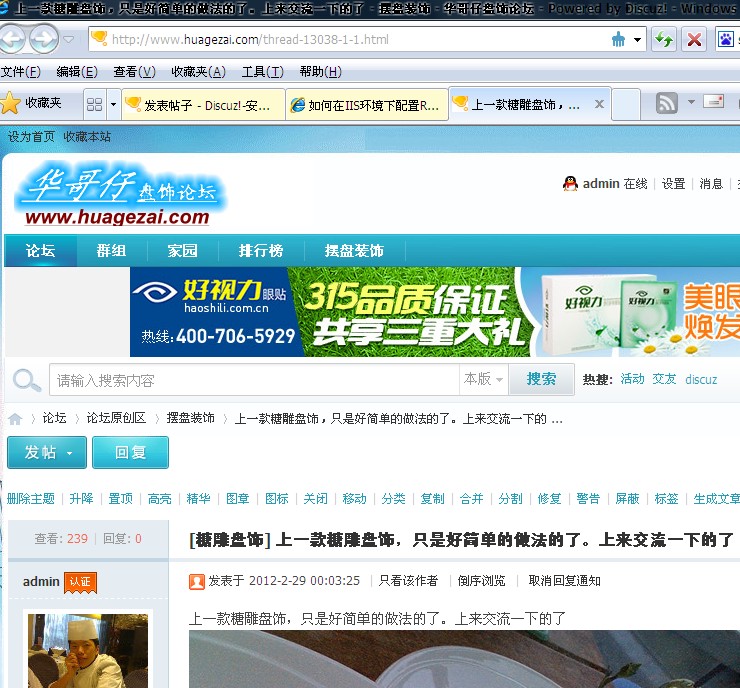The image size is (740, 688).
Task: Open the 消息 link in header
Action: pos(711,184)
